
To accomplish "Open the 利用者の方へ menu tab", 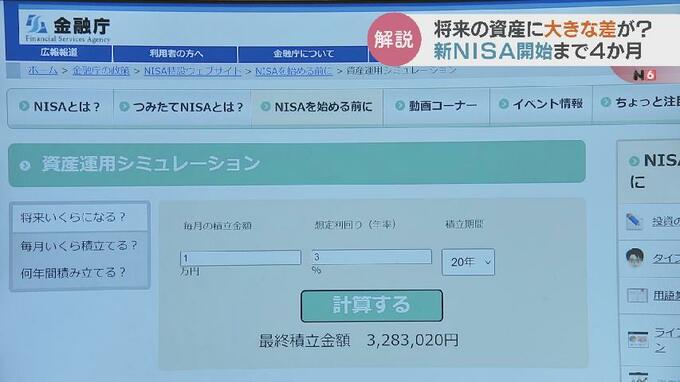I will tap(175, 54).
